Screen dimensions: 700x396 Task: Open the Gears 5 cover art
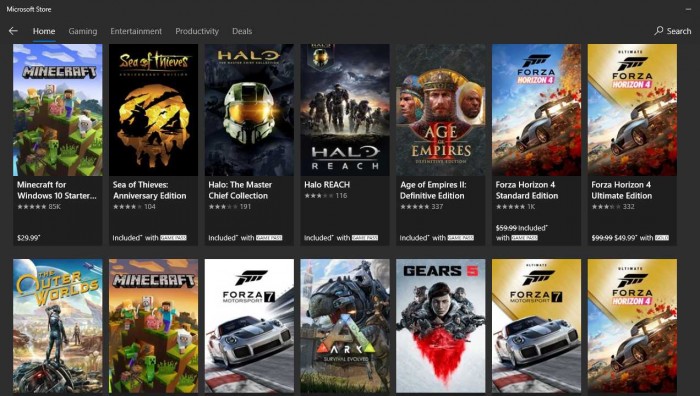point(441,326)
